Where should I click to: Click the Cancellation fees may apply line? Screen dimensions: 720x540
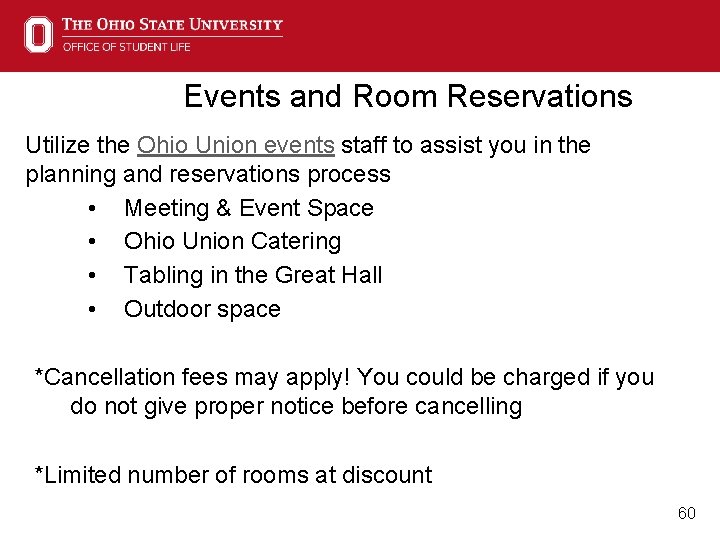pyautogui.click(x=344, y=378)
